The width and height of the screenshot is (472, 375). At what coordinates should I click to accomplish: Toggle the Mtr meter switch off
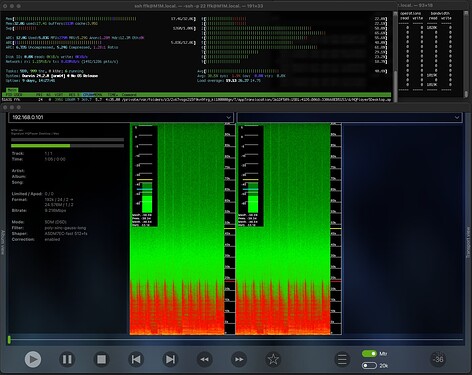[x=369, y=353]
